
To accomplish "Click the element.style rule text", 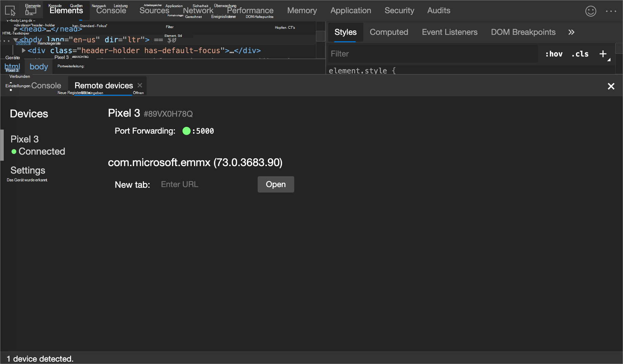I will click(362, 71).
